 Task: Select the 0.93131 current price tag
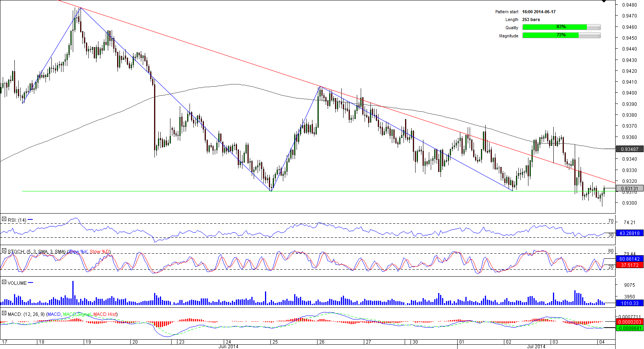tap(629, 189)
